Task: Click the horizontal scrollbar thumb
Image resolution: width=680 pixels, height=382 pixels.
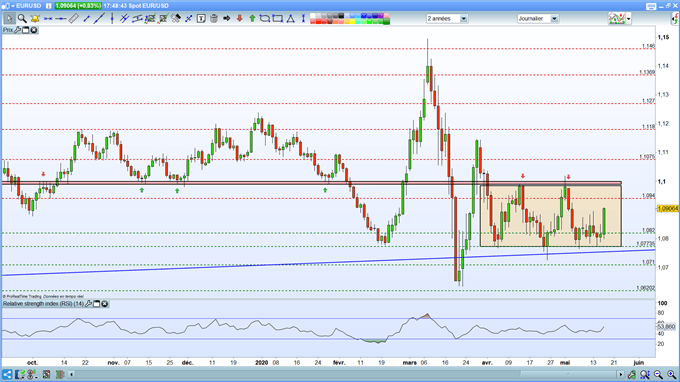Action: (568, 374)
